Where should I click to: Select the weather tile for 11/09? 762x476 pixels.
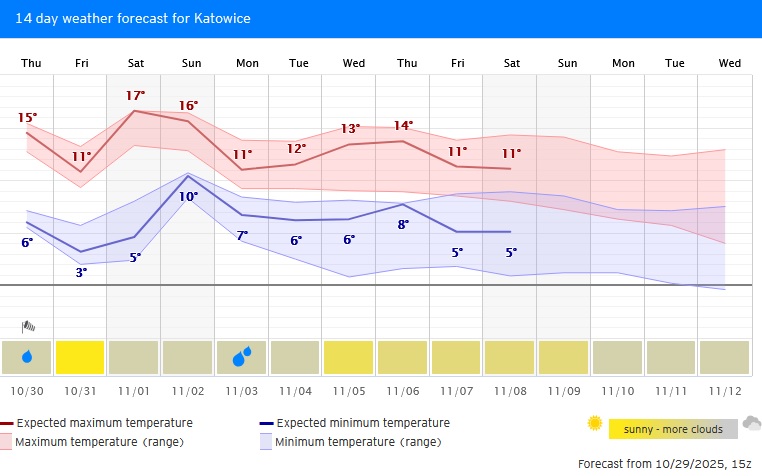pos(564,357)
